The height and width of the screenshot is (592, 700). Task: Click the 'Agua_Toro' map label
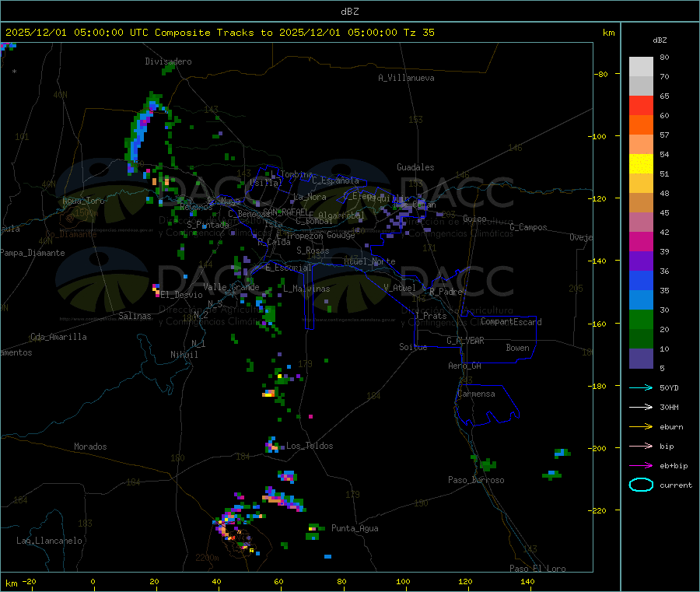[83, 201]
